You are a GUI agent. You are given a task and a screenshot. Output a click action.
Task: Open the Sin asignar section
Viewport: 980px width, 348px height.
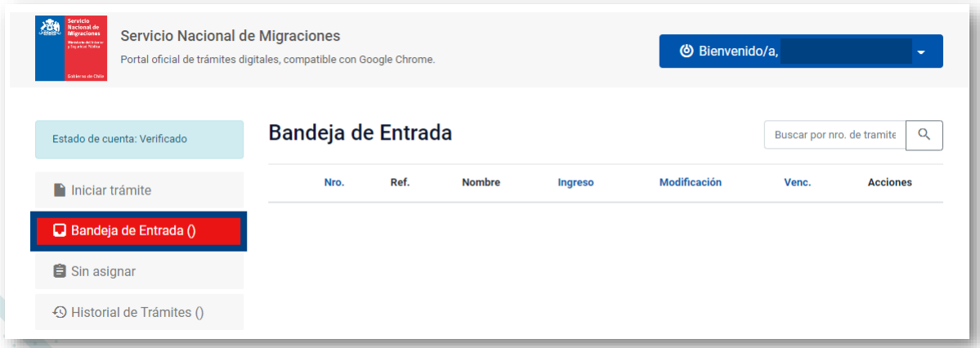(139, 272)
